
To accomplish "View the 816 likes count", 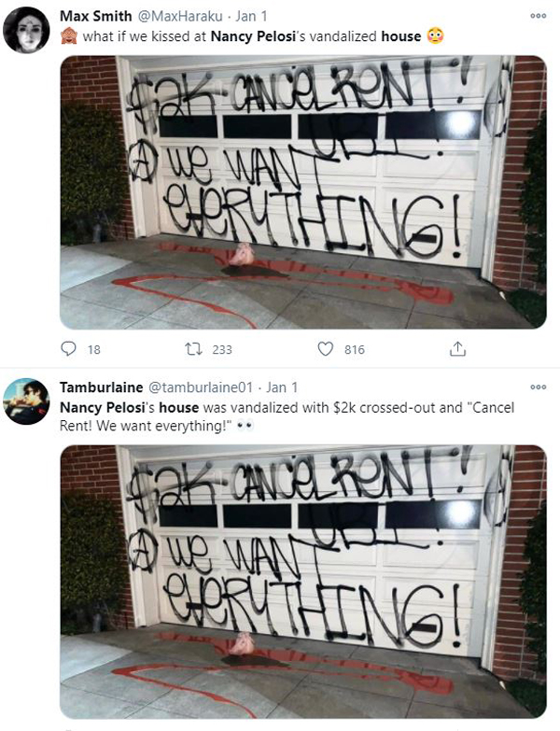I will pyautogui.click(x=355, y=350).
